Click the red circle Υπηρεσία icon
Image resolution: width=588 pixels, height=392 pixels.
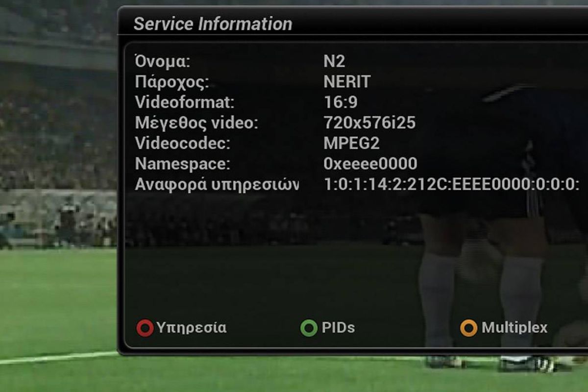click(x=145, y=328)
